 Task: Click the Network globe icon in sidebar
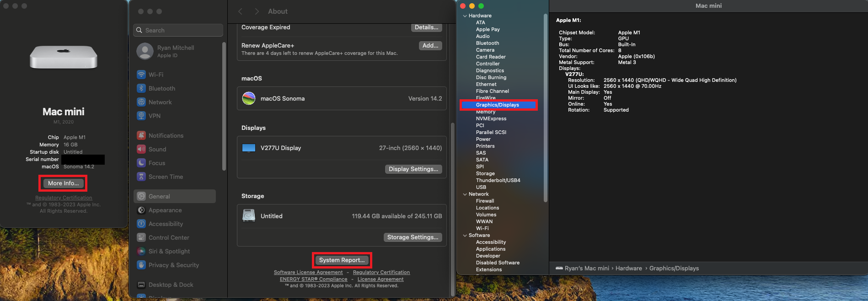pyautogui.click(x=141, y=102)
